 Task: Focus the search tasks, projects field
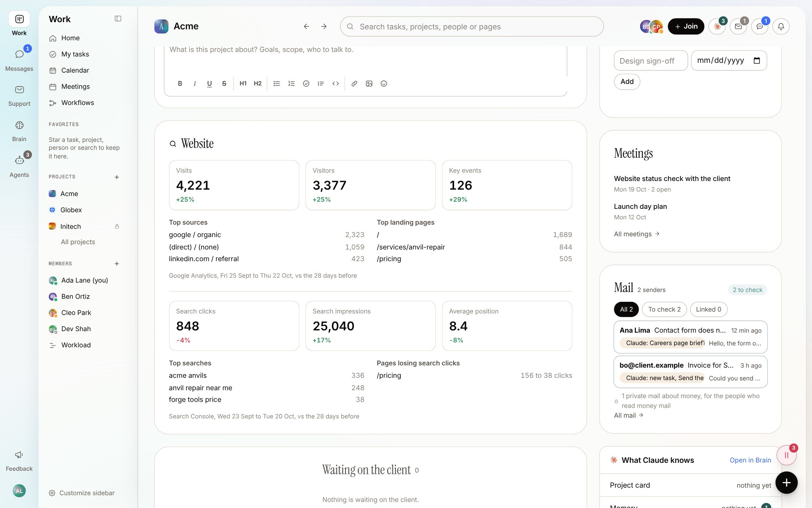472,26
